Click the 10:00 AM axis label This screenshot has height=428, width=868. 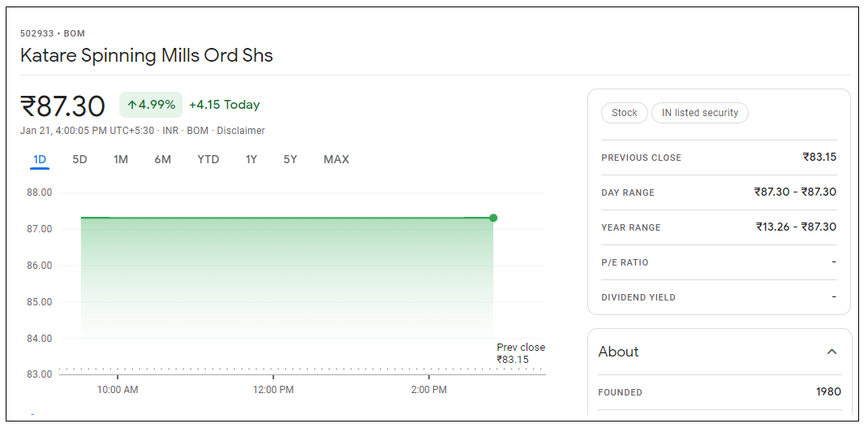click(x=118, y=390)
